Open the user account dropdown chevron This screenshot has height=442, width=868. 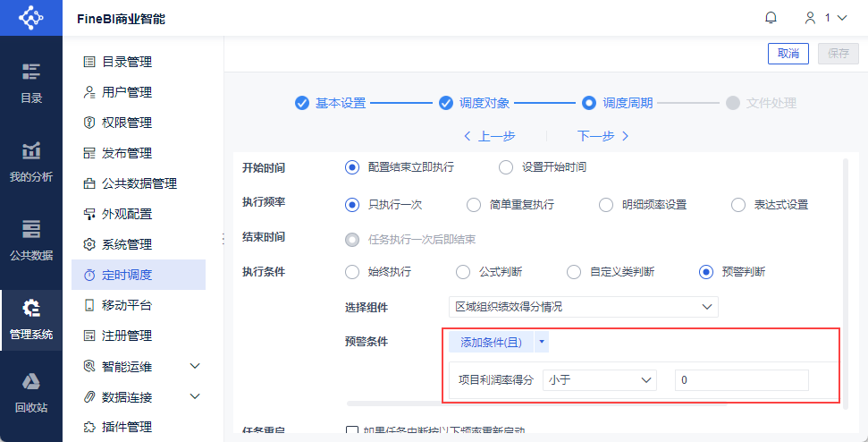point(842,18)
